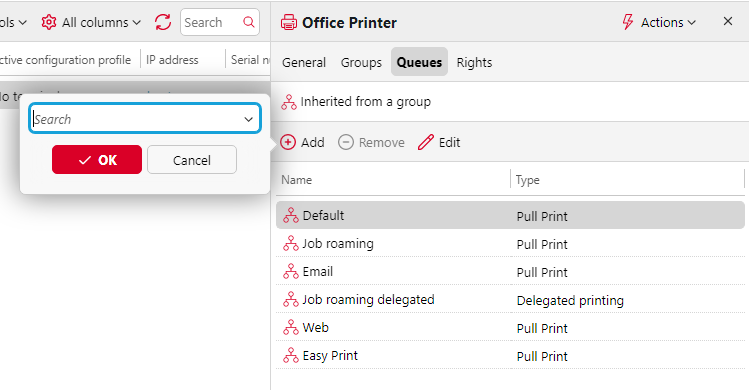749x390 pixels.
Task: Click the group icon beside Web queue
Action: click(290, 327)
